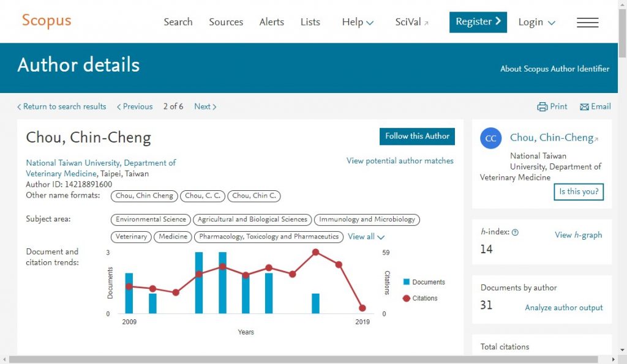Click Analyze author output link

[x=564, y=308]
